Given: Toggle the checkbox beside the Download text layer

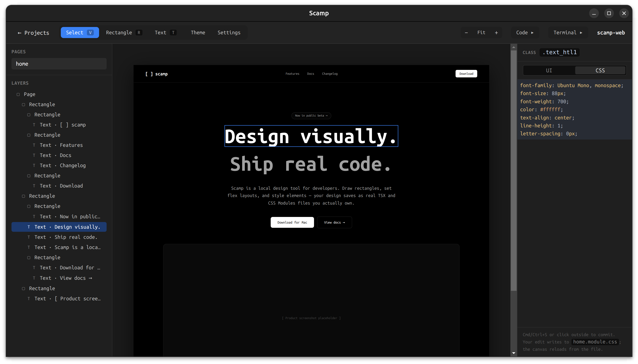Looking at the screenshot, I should [34, 186].
